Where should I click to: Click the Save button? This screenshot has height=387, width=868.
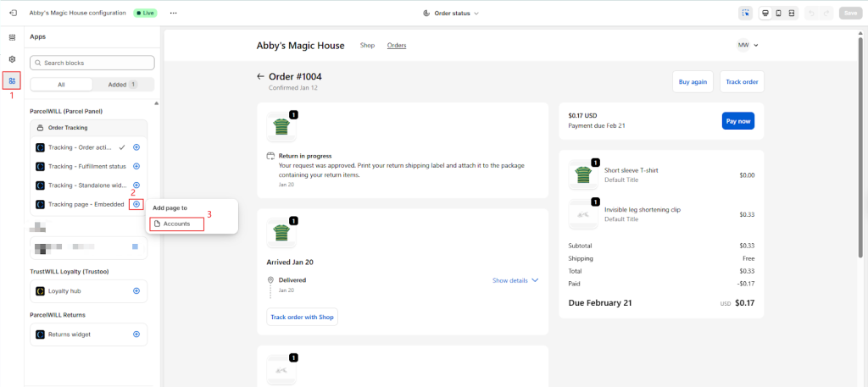coord(851,14)
